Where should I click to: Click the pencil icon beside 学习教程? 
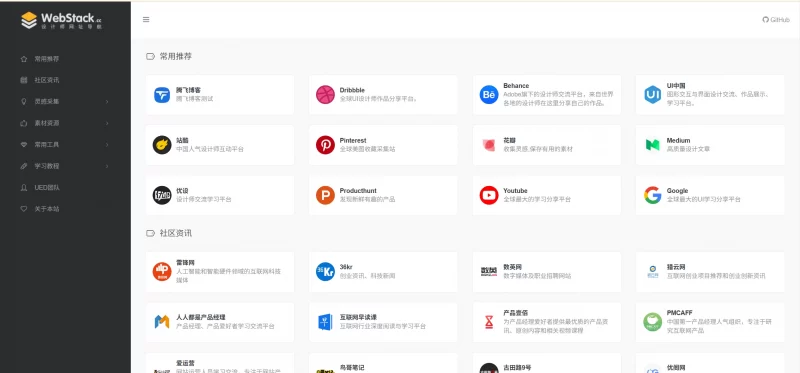(23, 166)
